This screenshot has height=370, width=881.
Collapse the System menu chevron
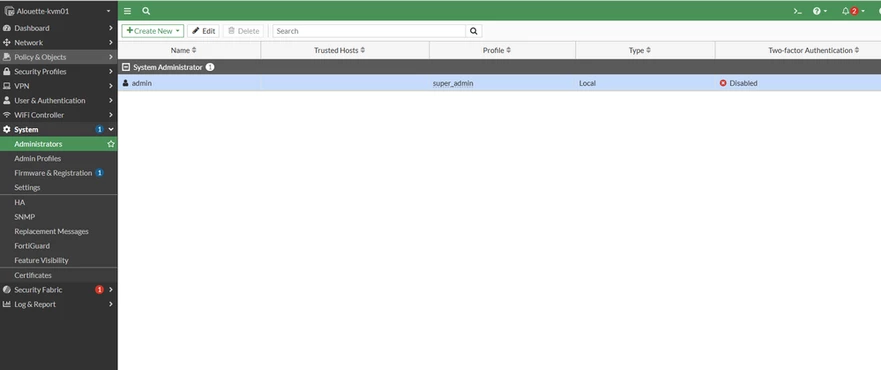click(x=111, y=130)
